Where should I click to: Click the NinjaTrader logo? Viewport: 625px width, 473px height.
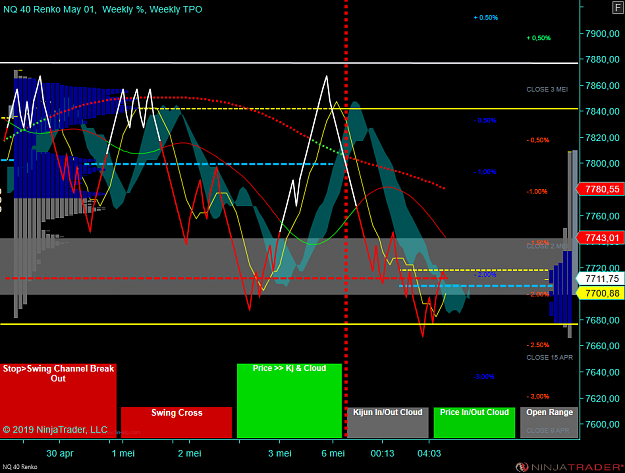(x=569, y=467)
